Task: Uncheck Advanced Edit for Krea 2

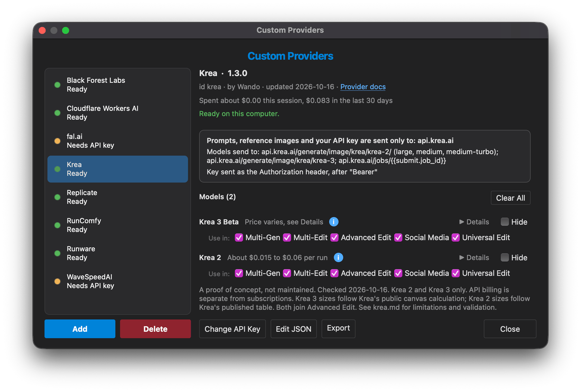Action: coord(334,273)
